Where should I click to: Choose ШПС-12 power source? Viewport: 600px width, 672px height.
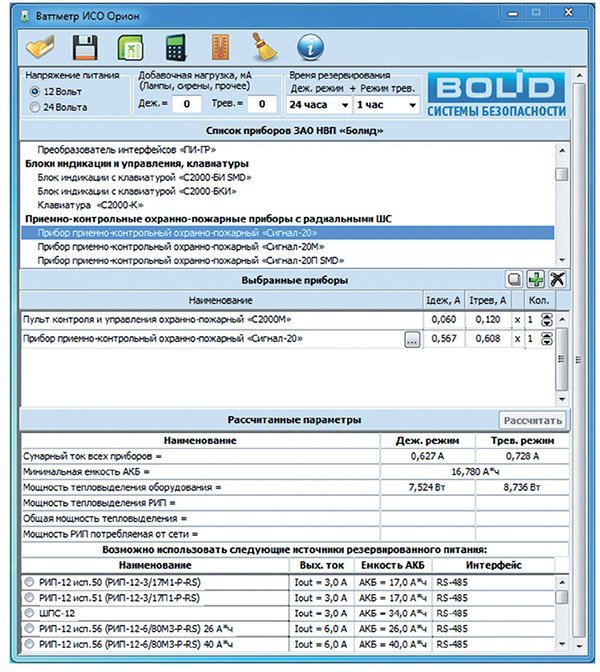(x=29, y=613)
